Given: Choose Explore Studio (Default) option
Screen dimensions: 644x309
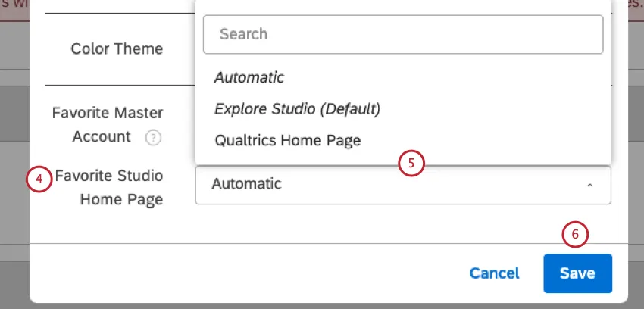Looking at the screenshot, I should tap(297, 109).
